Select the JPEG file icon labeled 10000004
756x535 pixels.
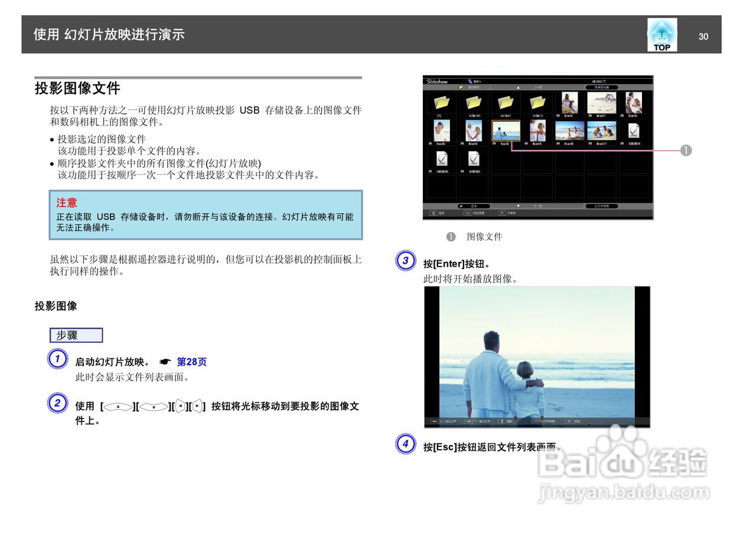click(634, 131)
